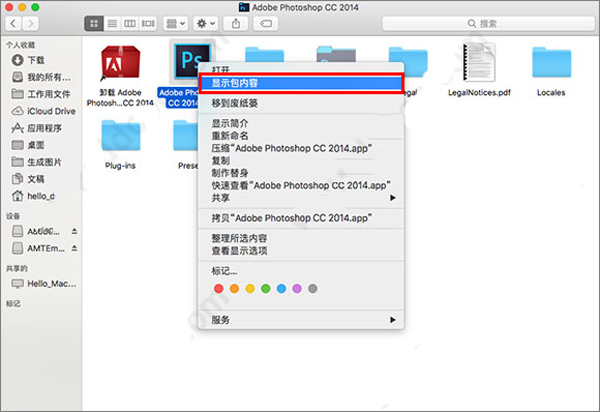This screenshot has width=600, height=412.
Task: Select the Plug-ins folder
Action: pos(121,135)
